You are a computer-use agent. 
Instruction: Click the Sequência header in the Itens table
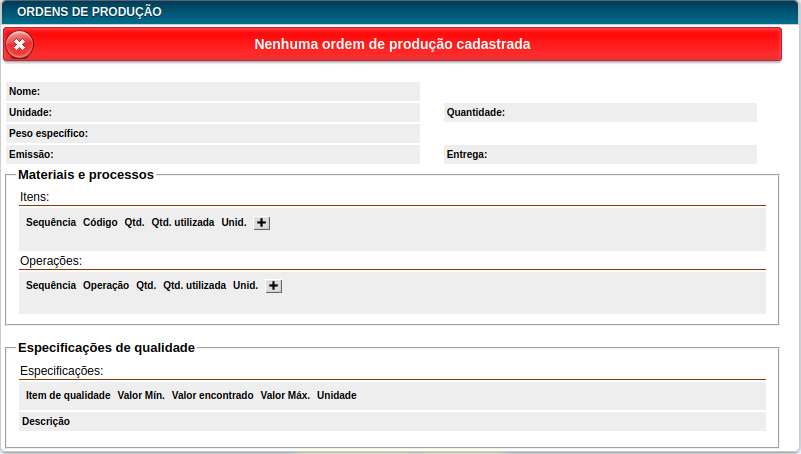click(51, 222)
